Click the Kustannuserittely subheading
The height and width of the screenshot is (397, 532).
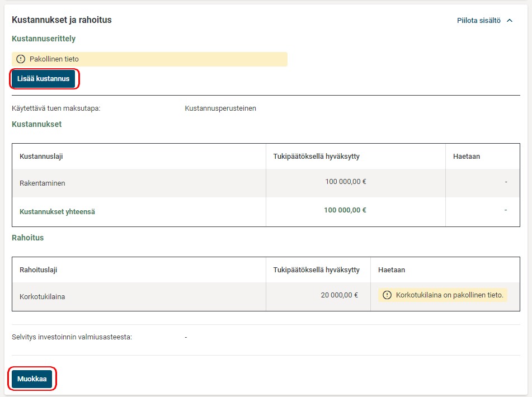click(x=44, y=39)
